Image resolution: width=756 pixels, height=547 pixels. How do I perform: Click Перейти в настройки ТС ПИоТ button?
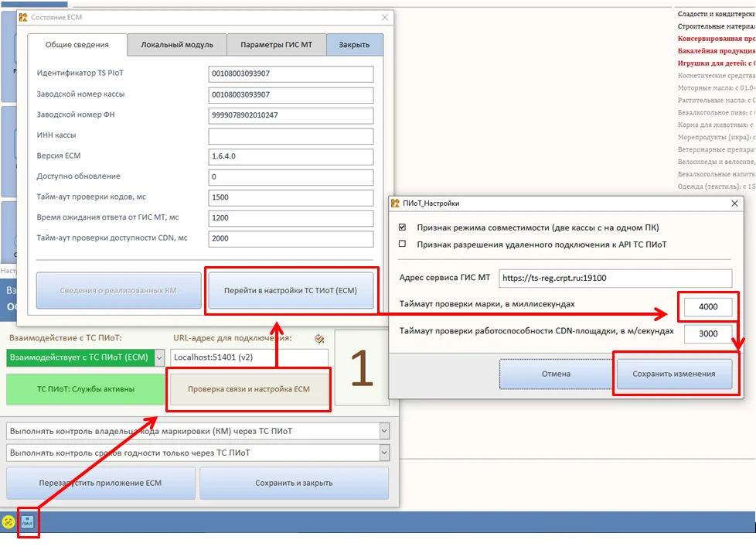click(x=291, y=290)
